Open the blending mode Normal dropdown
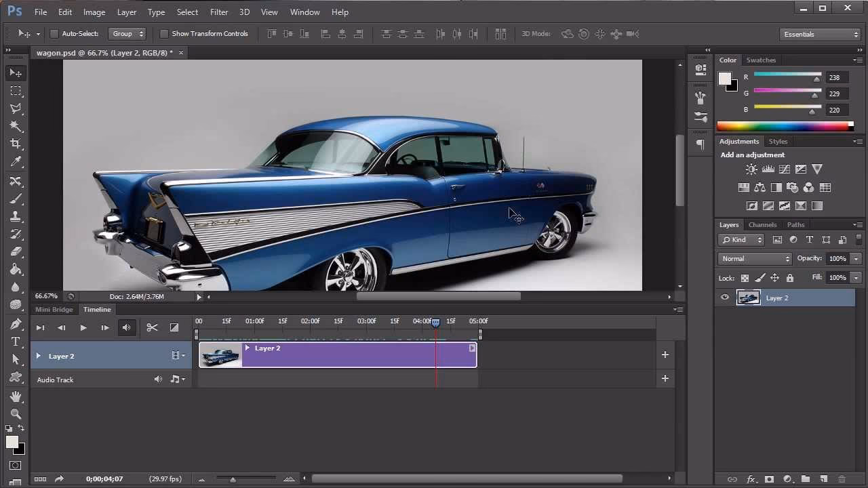Screen dimensions: 868x488 754,258
